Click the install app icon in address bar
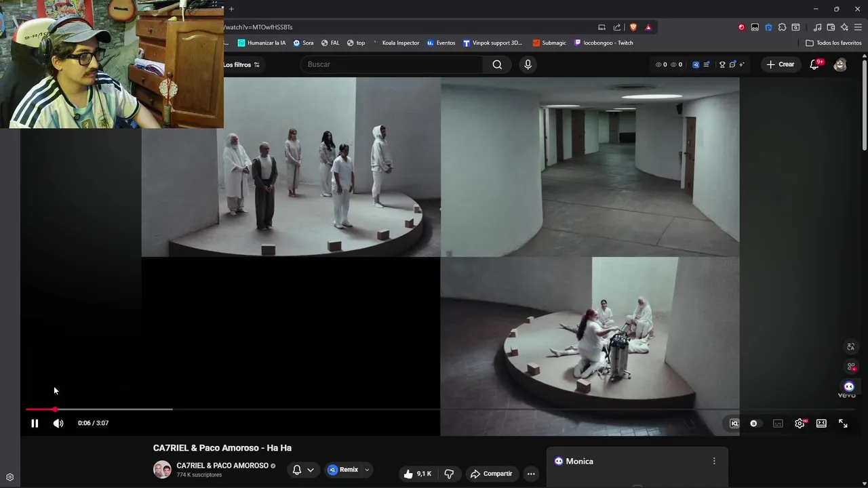Viewport: 868px width, 488px height. tap(601, 27)
